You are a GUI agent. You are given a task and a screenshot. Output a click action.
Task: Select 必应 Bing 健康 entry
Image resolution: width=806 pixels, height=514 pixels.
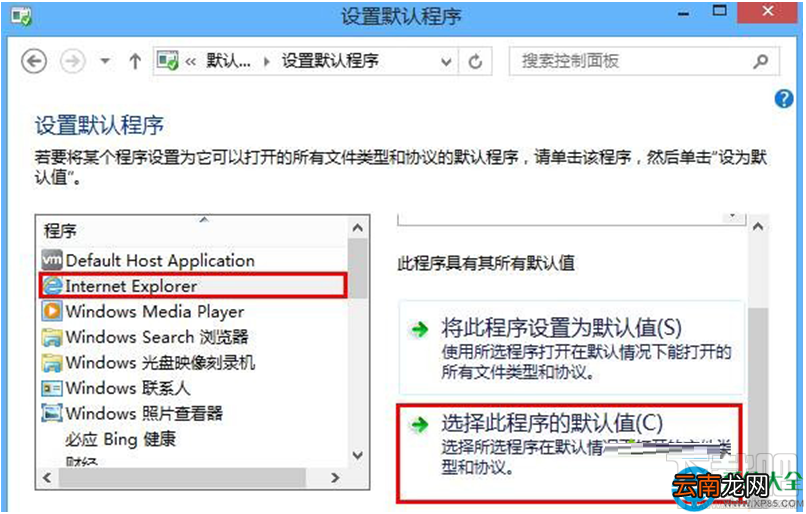(193, 439)
